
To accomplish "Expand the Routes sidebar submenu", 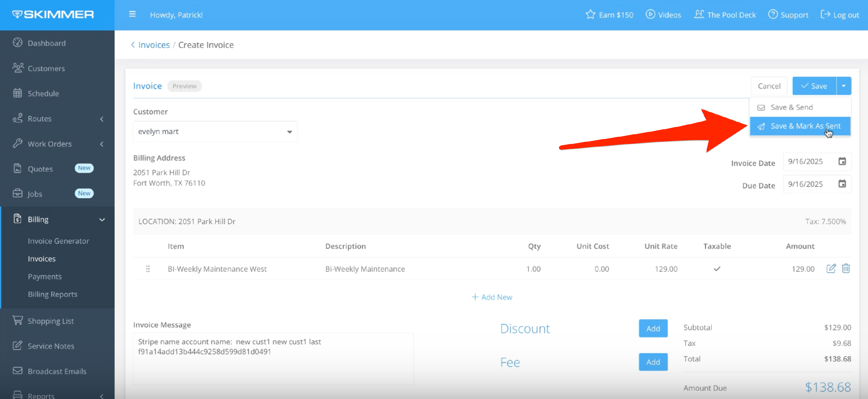I will 102,119.
